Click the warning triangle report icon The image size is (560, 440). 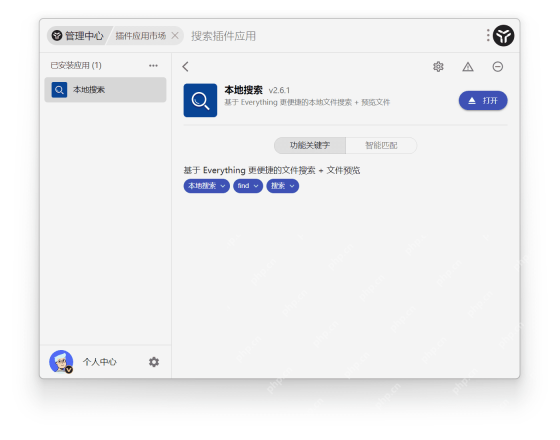[x=468, y=66]
